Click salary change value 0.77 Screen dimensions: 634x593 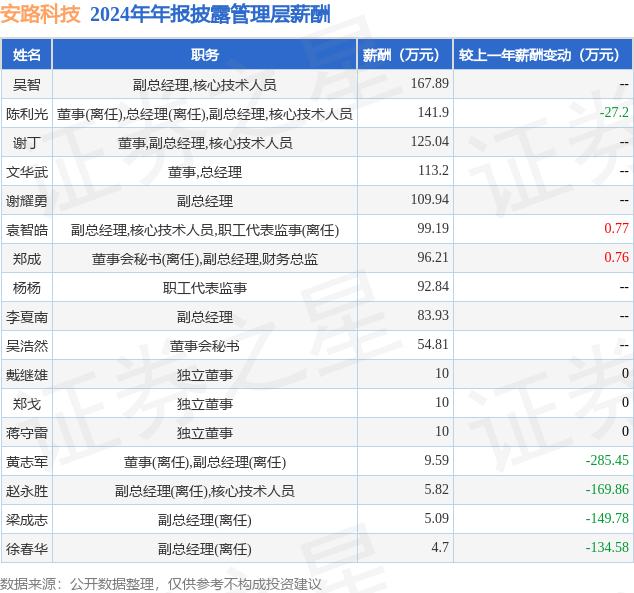pyautogui.click(x=617, y=228)
